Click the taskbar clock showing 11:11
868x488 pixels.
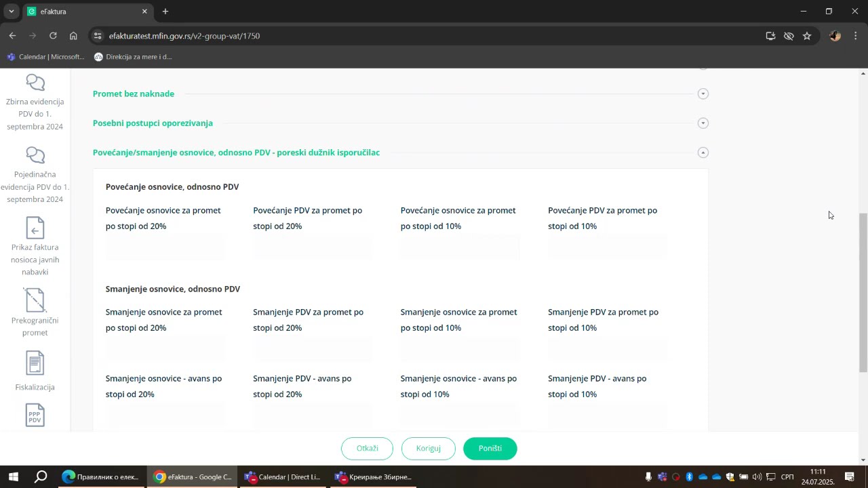click(818, 477)
